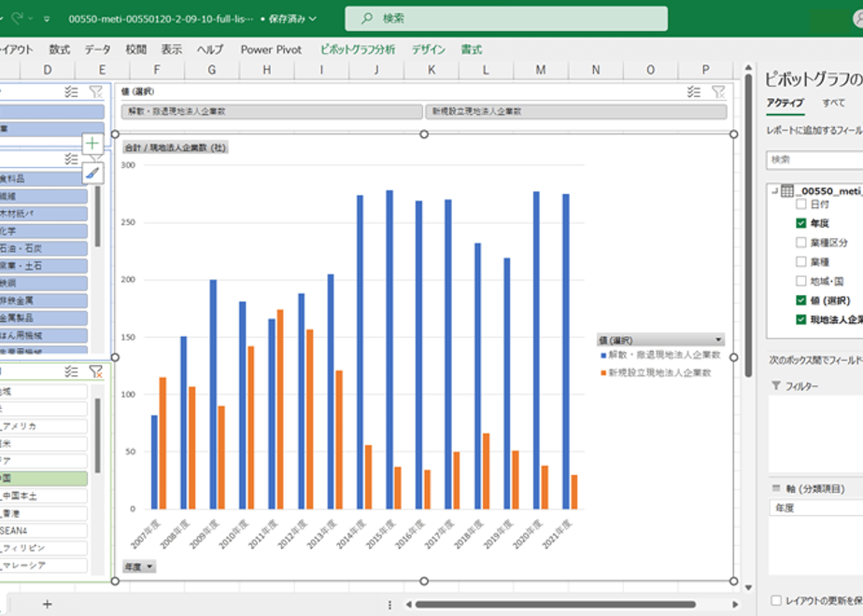Click the vertical scrollbar up arrow
This screenshot has height=616, width=863.
point(748,68)
